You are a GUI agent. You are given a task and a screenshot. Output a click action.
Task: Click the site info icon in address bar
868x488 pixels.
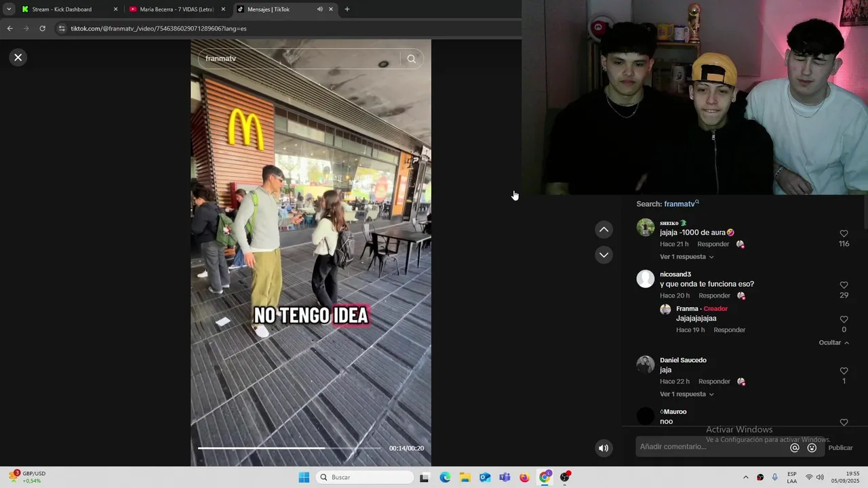[62, 28]
